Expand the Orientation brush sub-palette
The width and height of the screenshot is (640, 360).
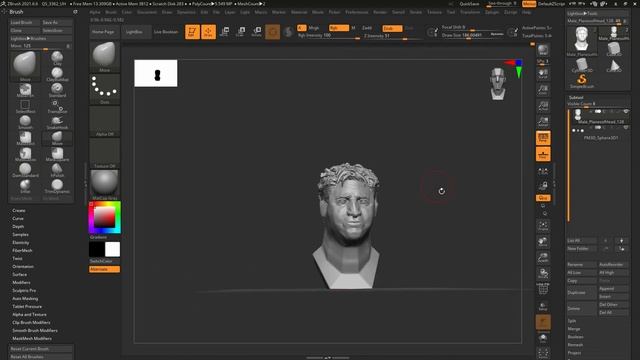(23, 266)
